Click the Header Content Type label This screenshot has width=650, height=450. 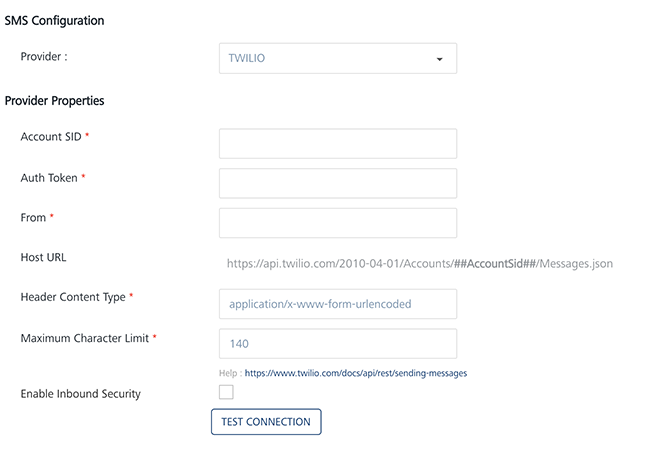click(x=73, y=297)
